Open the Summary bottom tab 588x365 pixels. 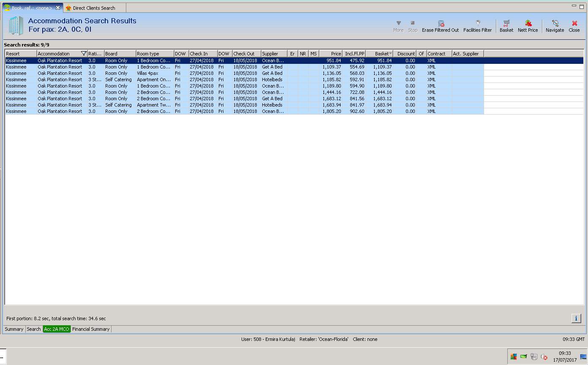point(14,329)
